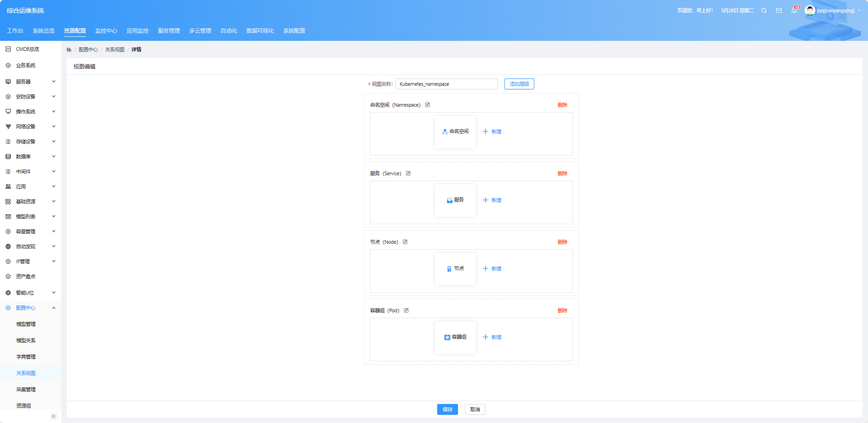Select the 节点 model card

tap(455, 269)
